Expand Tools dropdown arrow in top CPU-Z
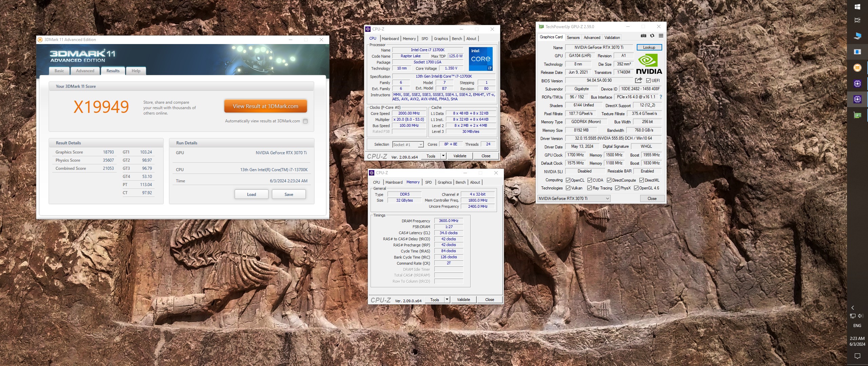Image resolution: width=868 pixels, height=366 pixels. (x=443, y=156)
